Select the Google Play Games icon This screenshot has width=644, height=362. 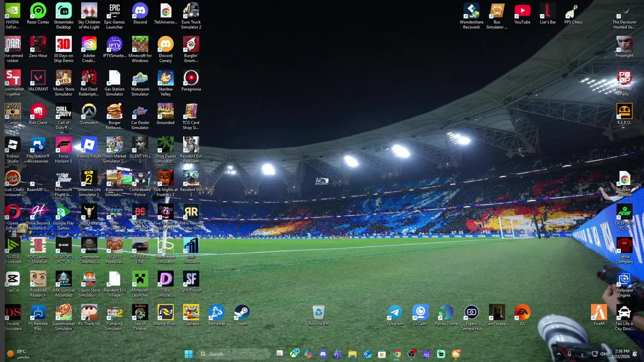pyautogui.click(x=63, y=217)
